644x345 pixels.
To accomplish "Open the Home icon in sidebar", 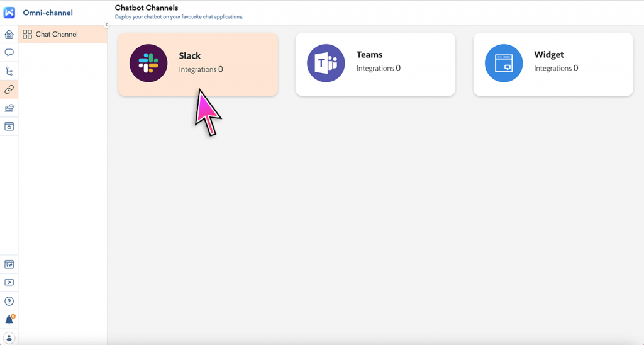I will 9,34.
